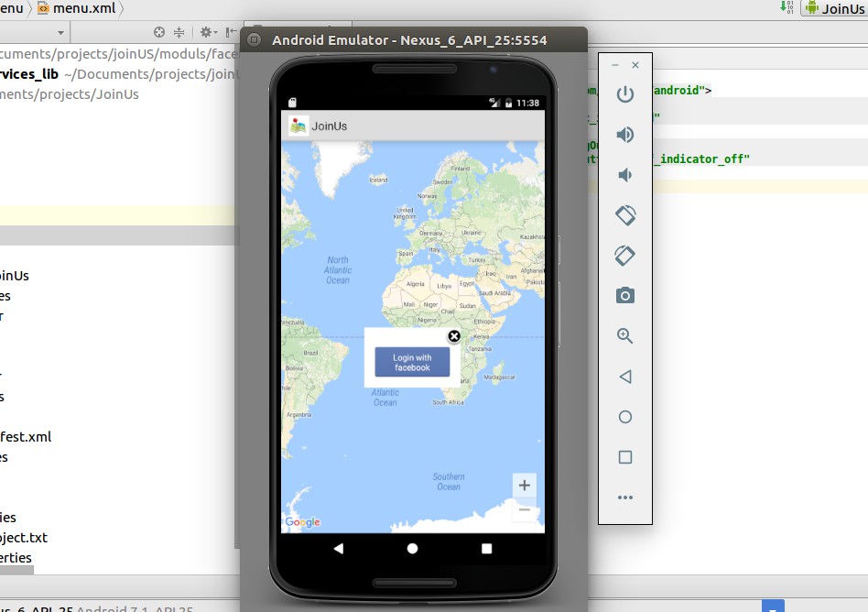Tap the phone's on-screen Recents button
This screenshot has width=868, height=612.
coord(486,548)
